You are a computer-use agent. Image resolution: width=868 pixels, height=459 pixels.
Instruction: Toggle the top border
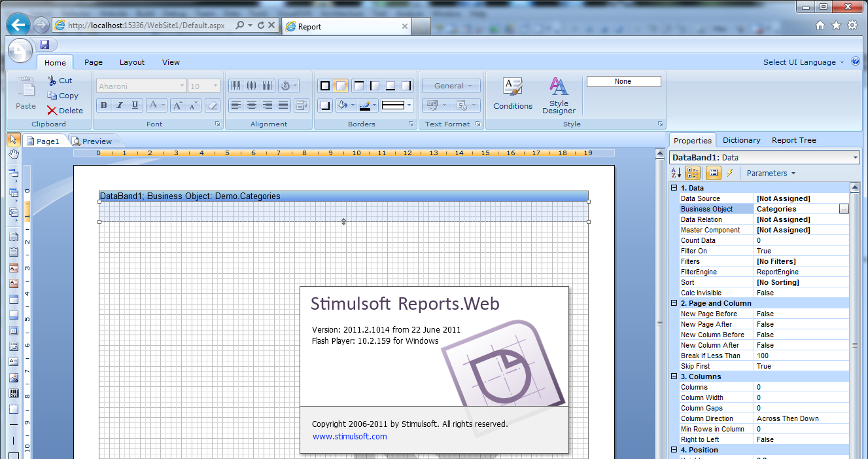pyautogui.click(x=358, y=86)
